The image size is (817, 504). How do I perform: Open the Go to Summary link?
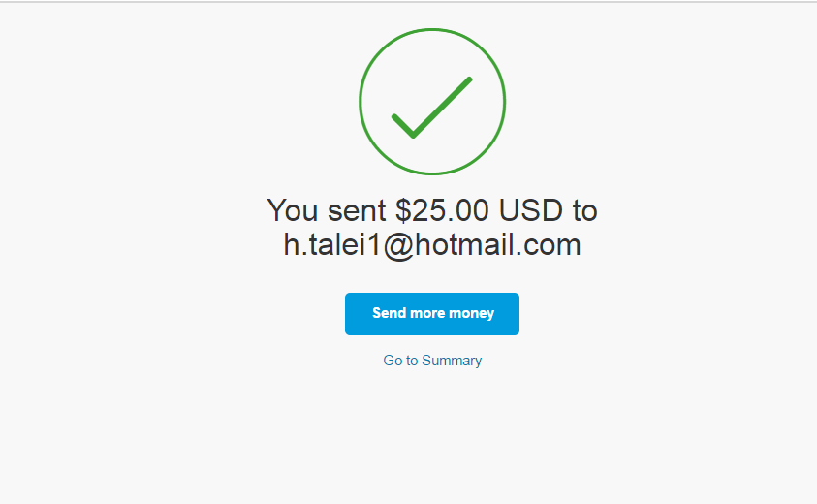tap(432, 361)
